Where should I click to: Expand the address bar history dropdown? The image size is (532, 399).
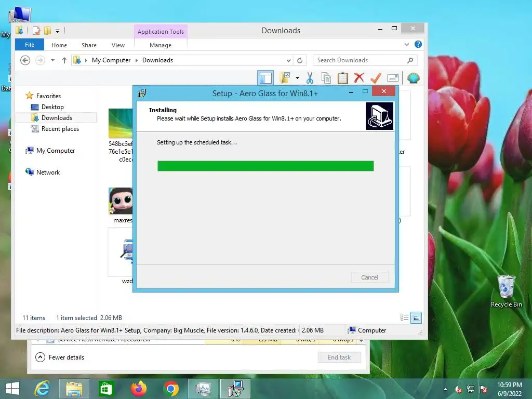pyautogui.click(x=288, y=60)
